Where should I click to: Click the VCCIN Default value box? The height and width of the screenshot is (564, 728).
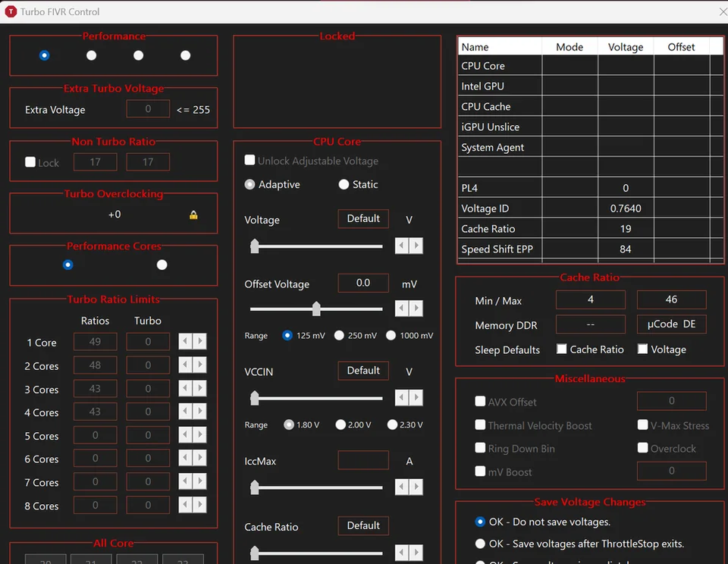coord(363,371)
